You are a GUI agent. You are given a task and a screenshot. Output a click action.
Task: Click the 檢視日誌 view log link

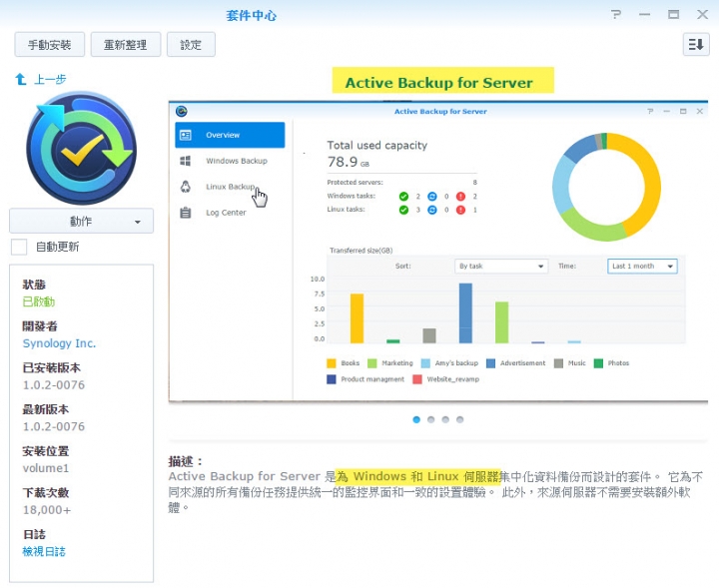point(44,551)
